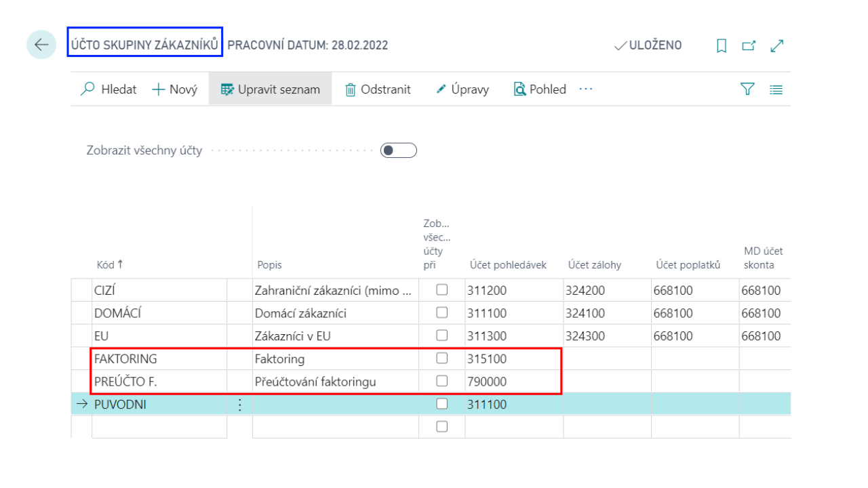Click the expand to full screen icon
The height and width of the screenshot is (488, 868).
coord(777,45)
